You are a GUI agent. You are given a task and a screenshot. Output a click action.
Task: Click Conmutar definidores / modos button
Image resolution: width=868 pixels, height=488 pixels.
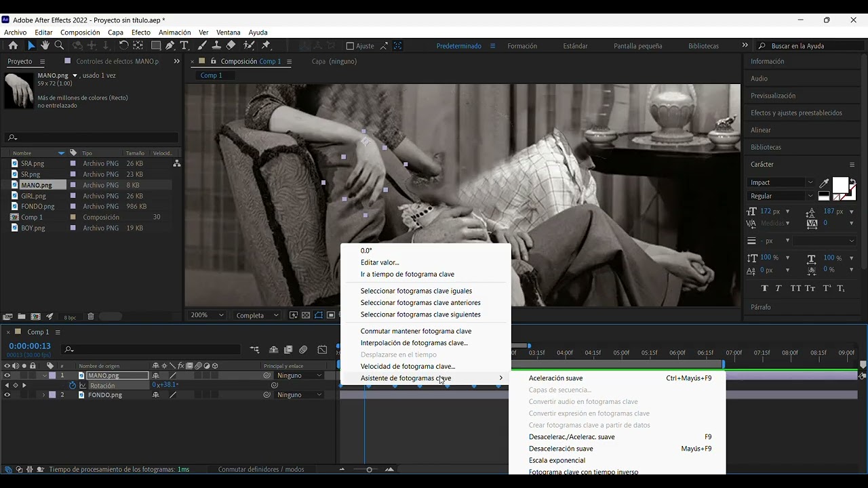click(261, 469)
